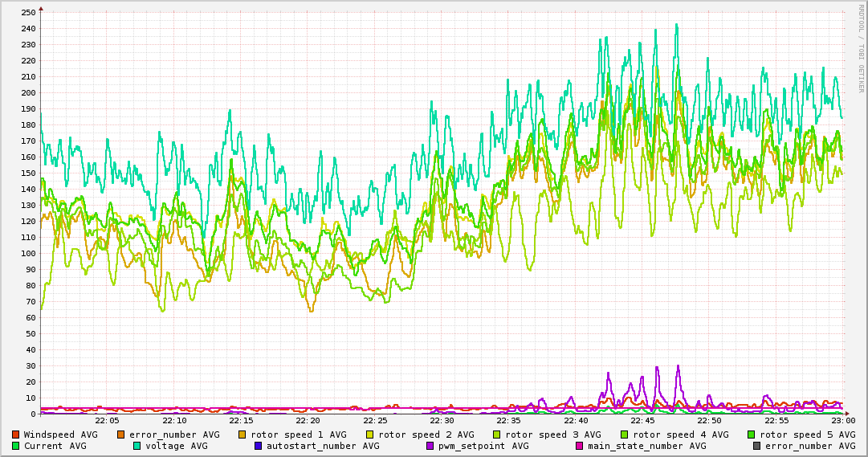Viewport: 868px width, 457px height.
Task: Click the 22:40 time axis label
Action: point(577,421)
